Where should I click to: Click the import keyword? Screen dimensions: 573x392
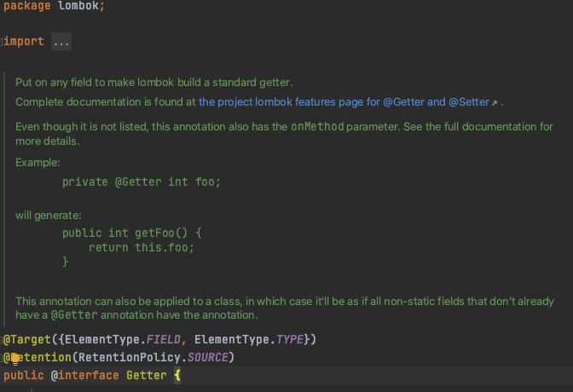pyautogui.click(x=24, y=41)
